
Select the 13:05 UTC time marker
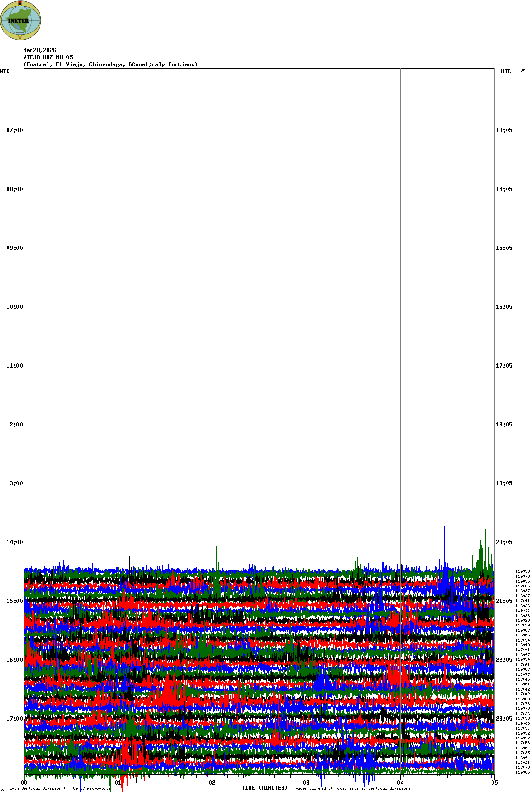coord(504,130)
